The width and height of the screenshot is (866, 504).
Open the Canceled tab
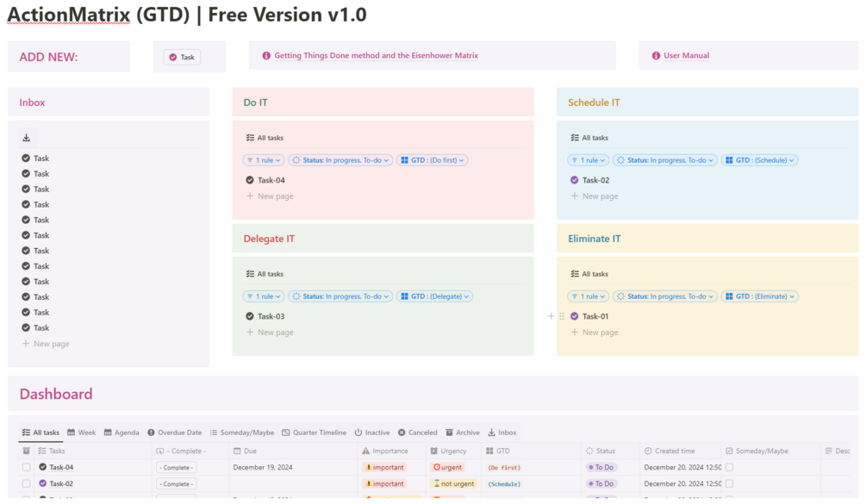coord(418,432)
